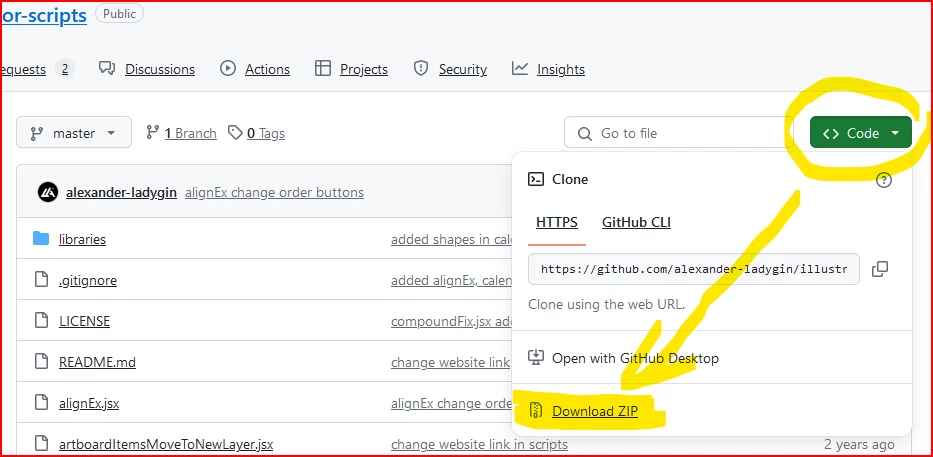Click the file icon beside LICENSE
The height and width of the screenshot is (457, 933).
click(x=41, y=320)
